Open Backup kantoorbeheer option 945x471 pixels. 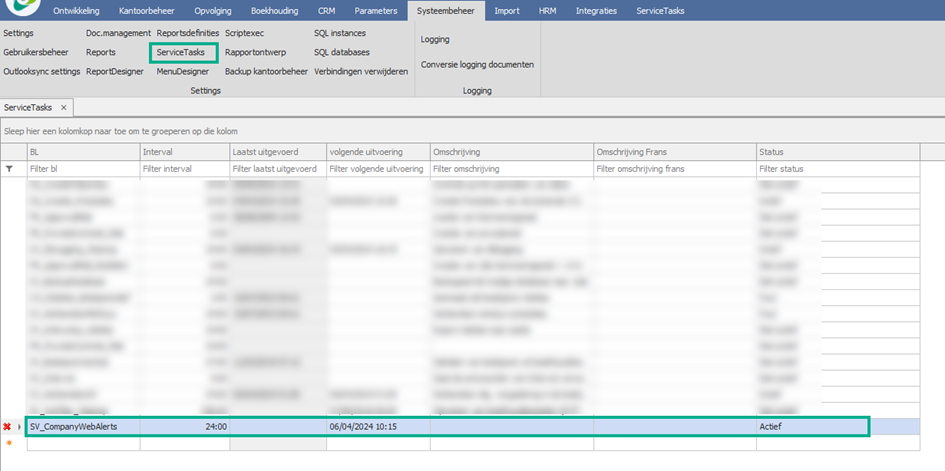click(266, 71)
